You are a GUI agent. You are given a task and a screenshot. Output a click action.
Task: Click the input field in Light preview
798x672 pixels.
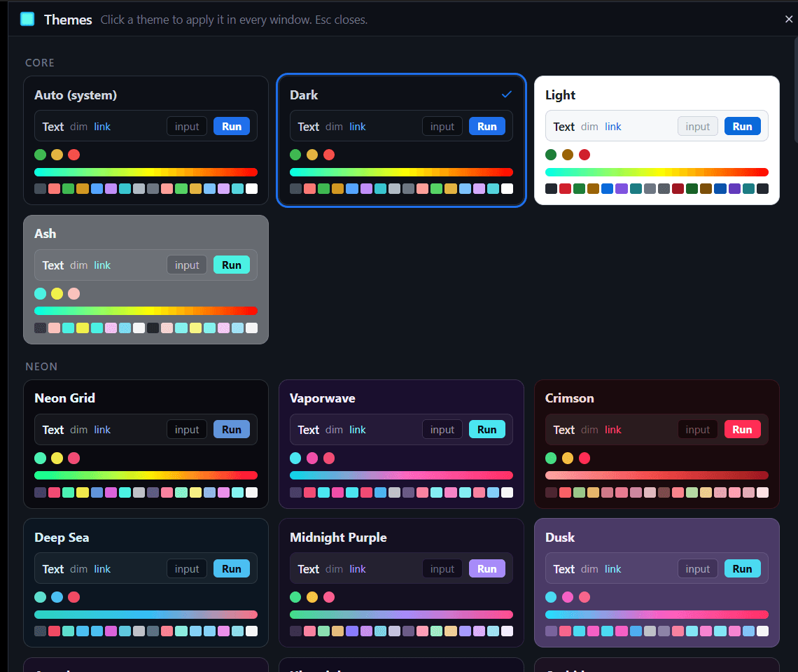698,126
